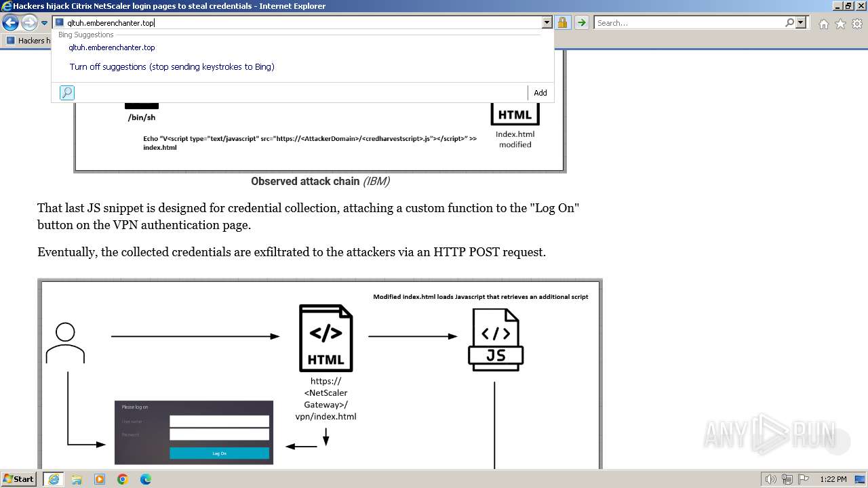Click the network tray icon

click(x=787, y=479)
